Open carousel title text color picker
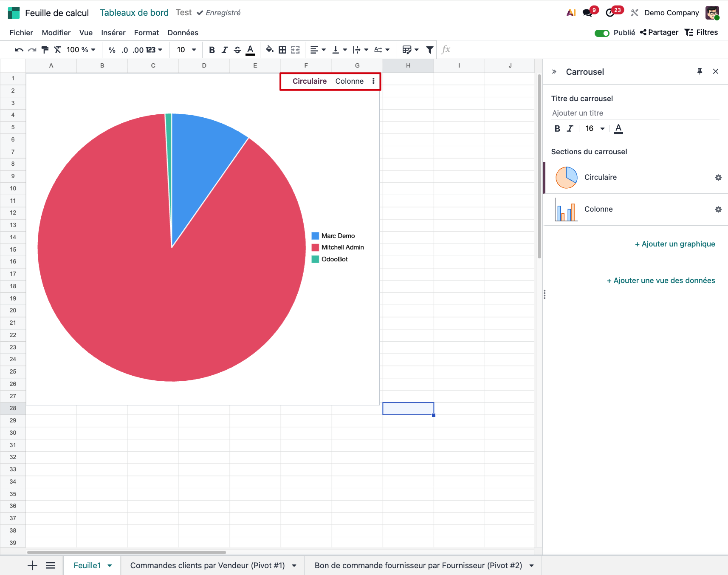The width and height of the screenshot is (728, 575). [618, 129]
